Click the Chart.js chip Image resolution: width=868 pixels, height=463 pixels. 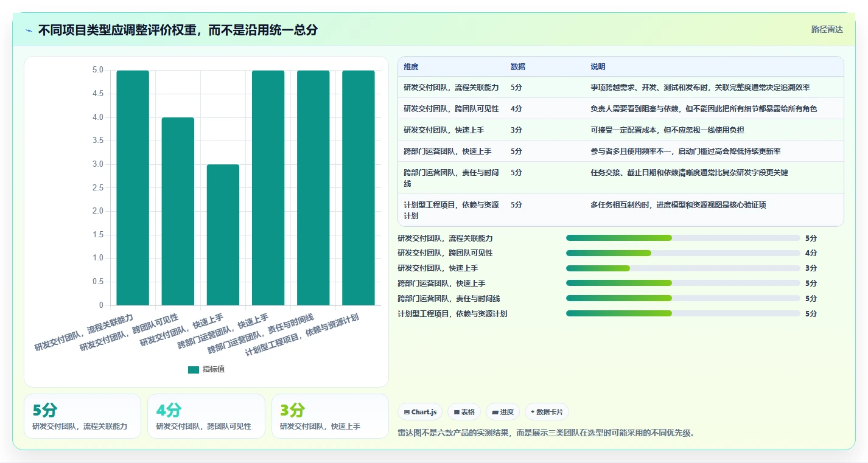point(421,412)
